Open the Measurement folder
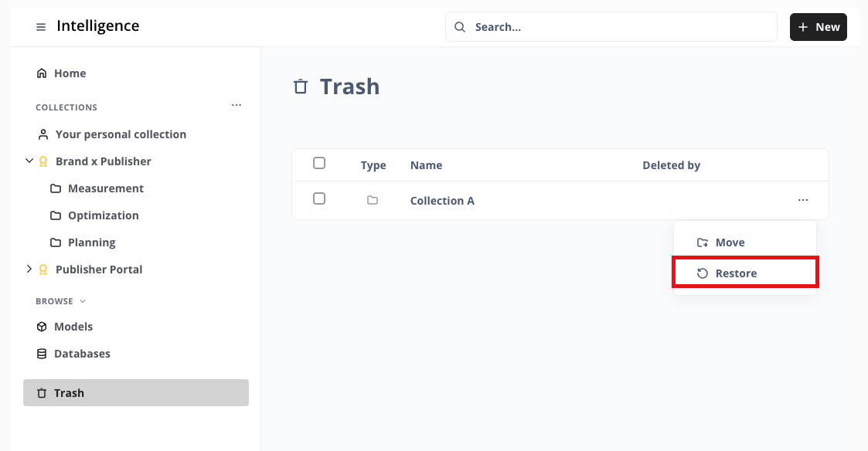Viewport: 868px width, 451px height. 105,188
